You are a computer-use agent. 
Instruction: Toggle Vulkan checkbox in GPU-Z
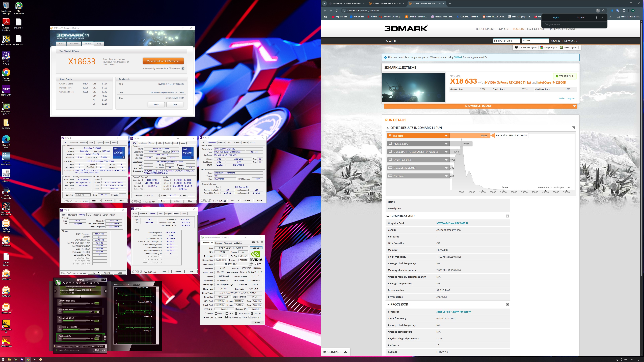216,317
